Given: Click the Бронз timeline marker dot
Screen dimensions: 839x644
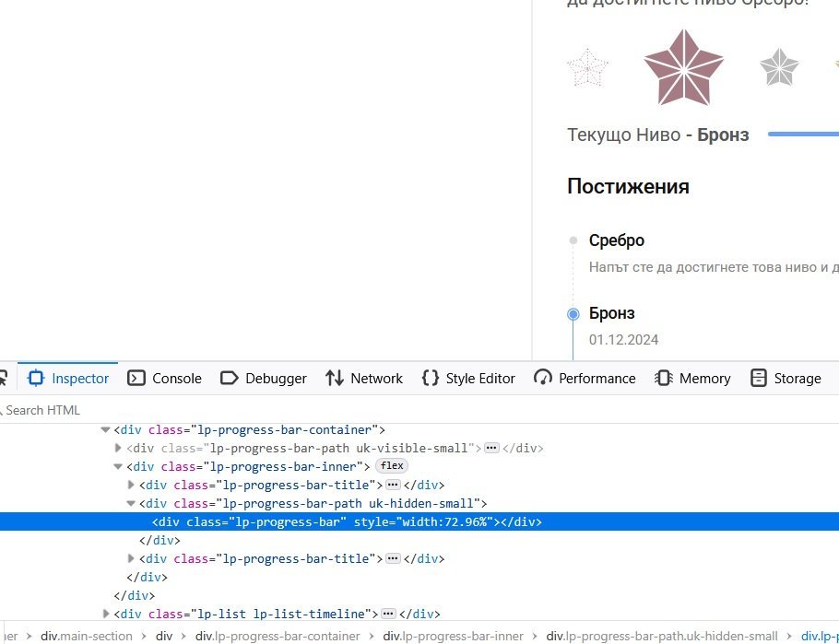Looking at the screenshot, I should [x=573, y=314].
